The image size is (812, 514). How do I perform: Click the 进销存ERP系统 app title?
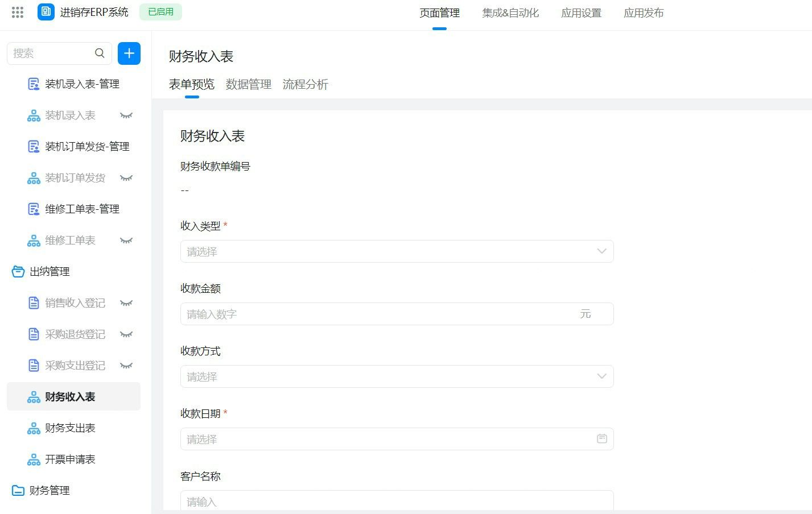coord(94,12)
